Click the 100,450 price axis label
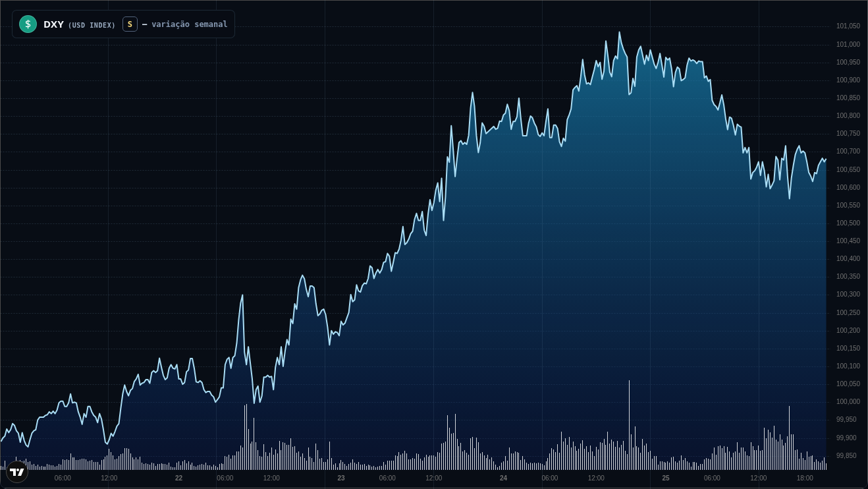 click(848, 241)
